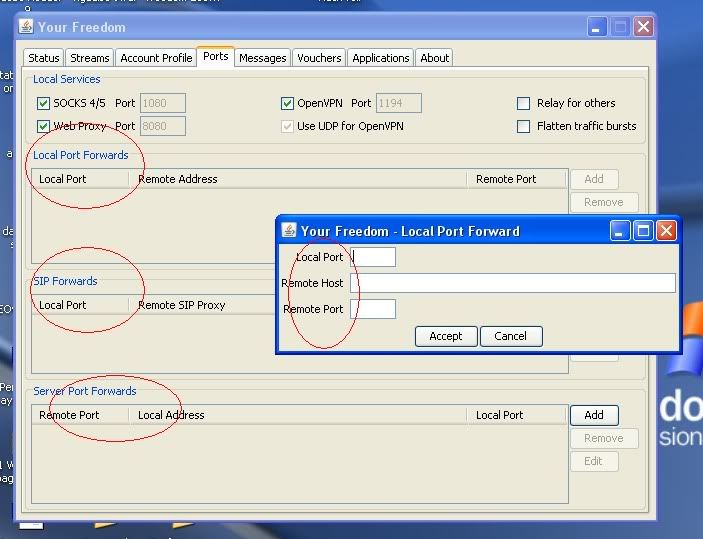The width and height of the screenshot is (703, 539).
Task: Click the OpenVPN port field 1194
Action: pyautogui.click(x=399, y=103)
